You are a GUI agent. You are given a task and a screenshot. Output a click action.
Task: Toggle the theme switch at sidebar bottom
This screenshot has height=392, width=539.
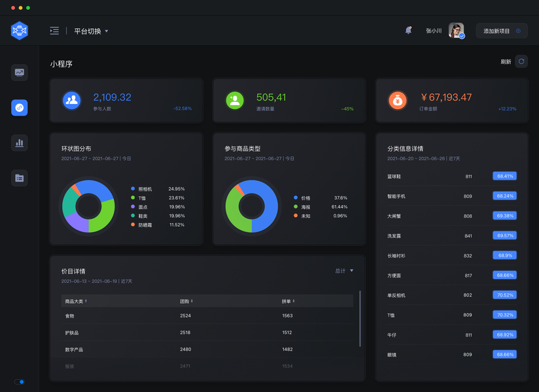pyautogui.click(x=19, y=382)
